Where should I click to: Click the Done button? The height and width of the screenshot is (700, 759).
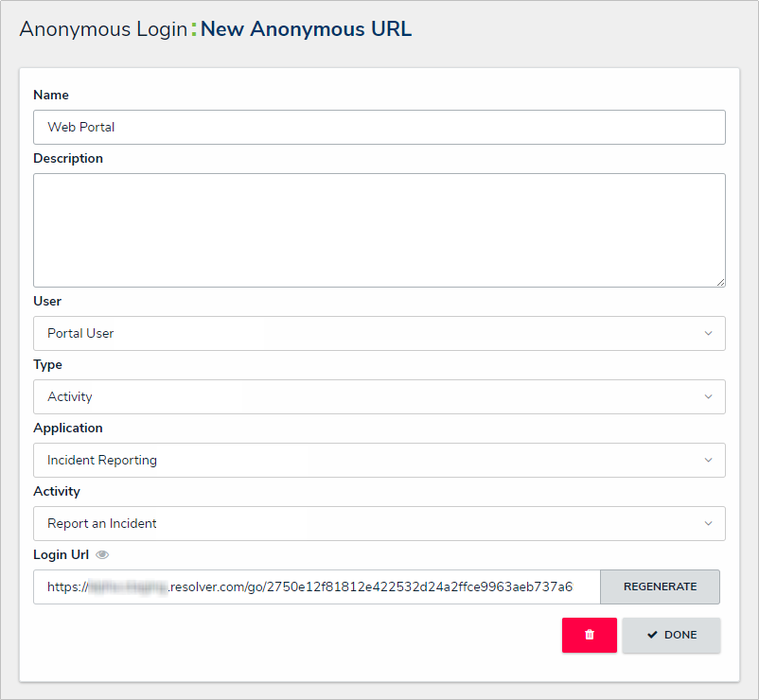point(671,635)
